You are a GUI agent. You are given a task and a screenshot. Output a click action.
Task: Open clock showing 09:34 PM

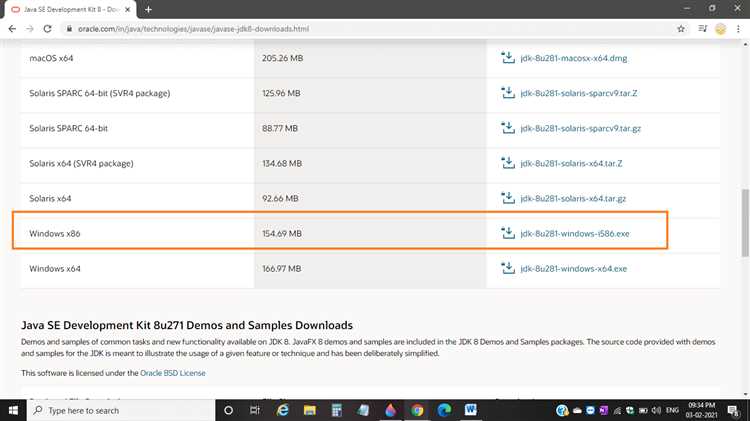tap(701, 410)
